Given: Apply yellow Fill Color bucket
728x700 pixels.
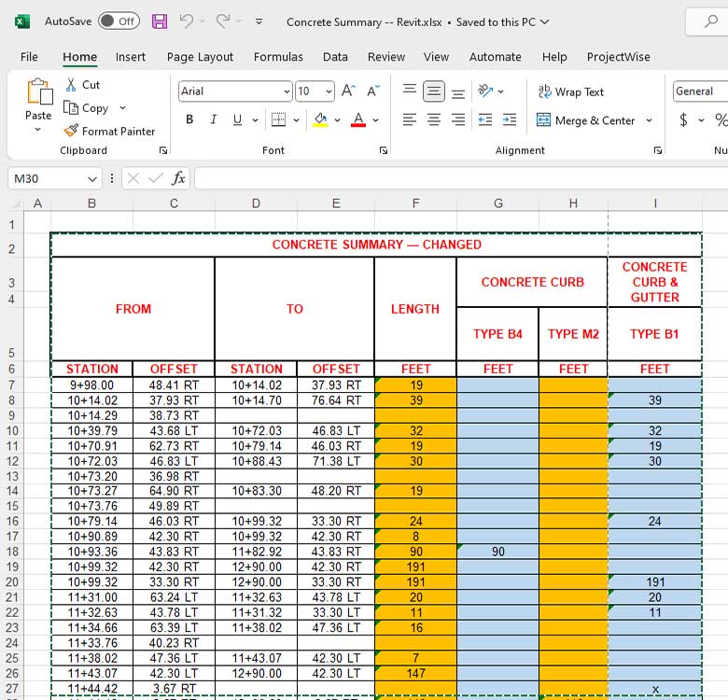Looking at the screenshot, I should 320,119.
